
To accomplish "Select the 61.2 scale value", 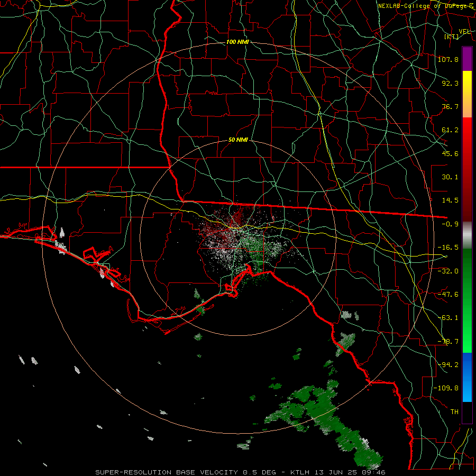I will (x=450, y=130).
